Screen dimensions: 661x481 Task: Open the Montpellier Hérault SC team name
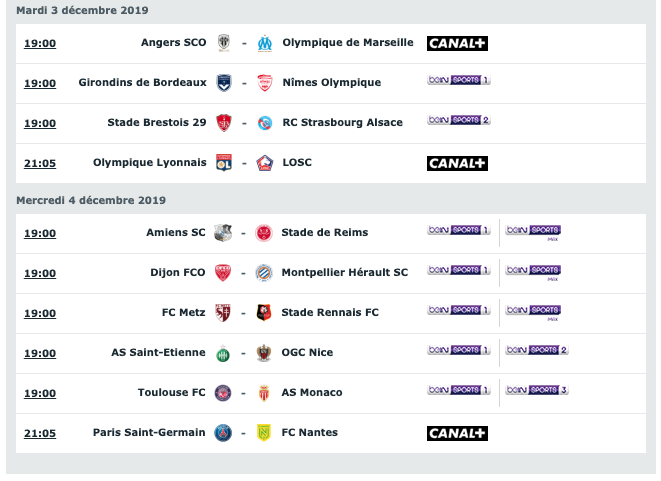click(345, 273)
